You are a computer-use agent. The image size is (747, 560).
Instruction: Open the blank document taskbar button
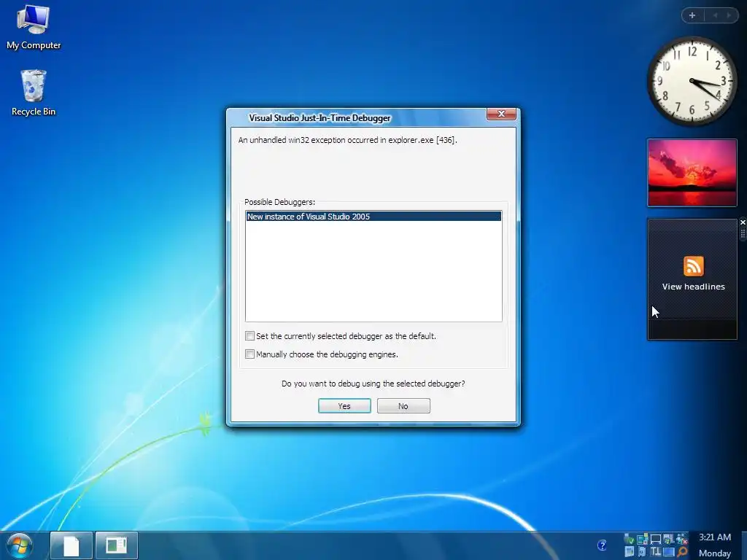coord(71,545)
